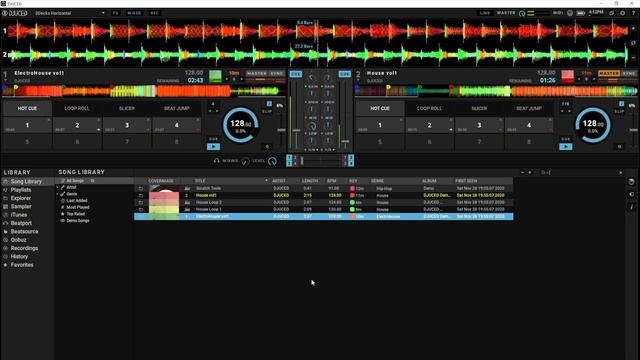Switch deck 2 pads to SLICER
640x360 pixels.
pyautogui.click(x=479, y=108)
